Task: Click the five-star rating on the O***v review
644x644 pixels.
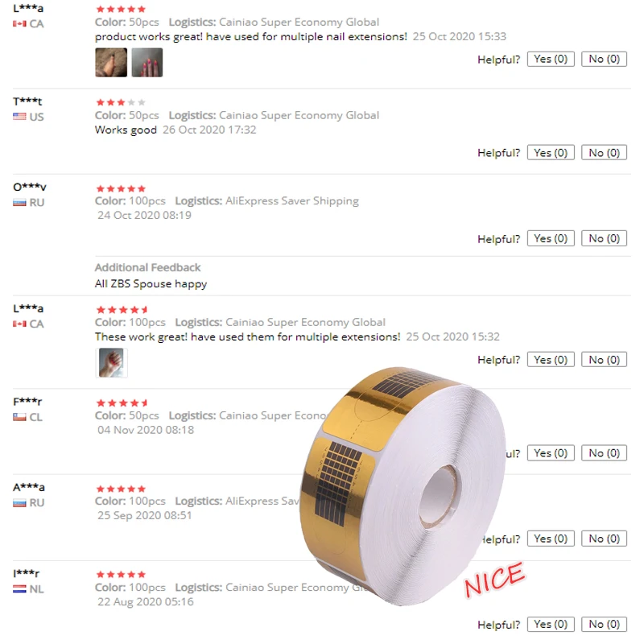Action: pos(121,188)
